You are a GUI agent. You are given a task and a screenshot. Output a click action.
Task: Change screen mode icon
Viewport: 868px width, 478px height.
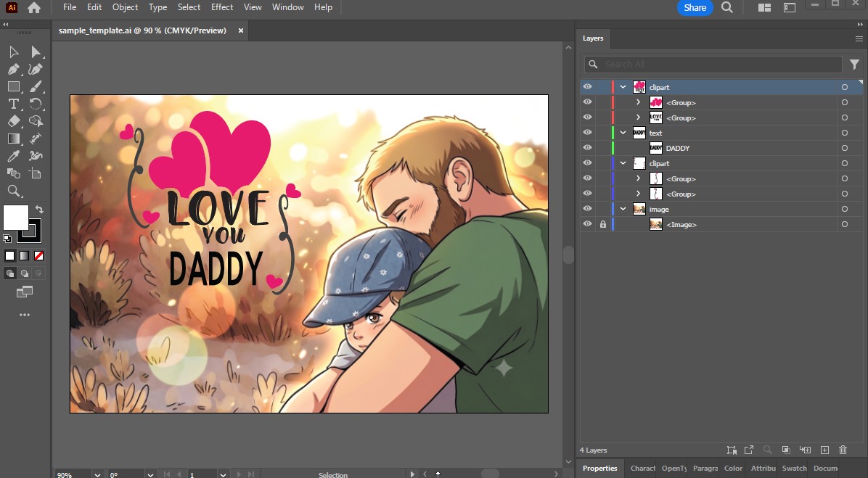pos(25,292)
